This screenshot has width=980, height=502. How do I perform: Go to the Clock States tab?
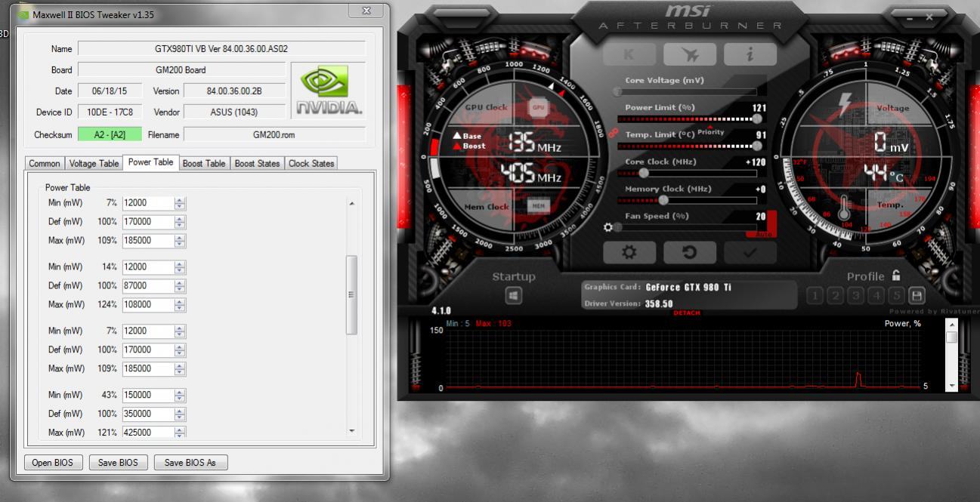[x=311, y=163]
